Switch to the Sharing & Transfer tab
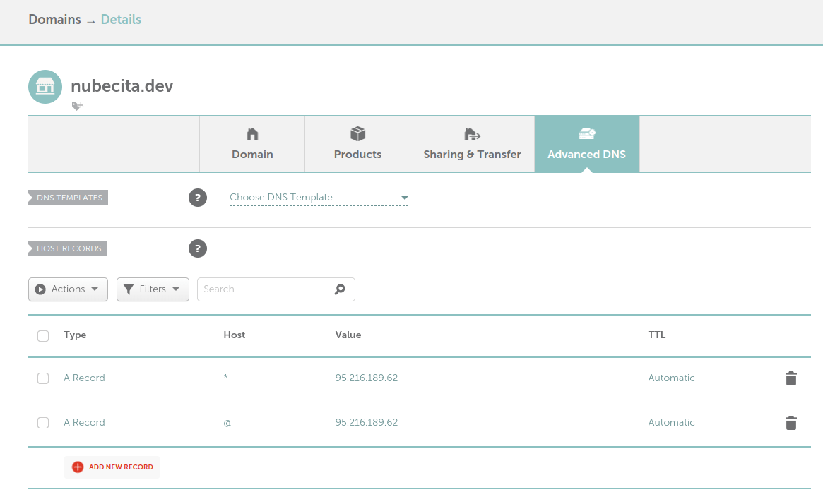Viewport: 823px width, 504px height. coord(472,144)
